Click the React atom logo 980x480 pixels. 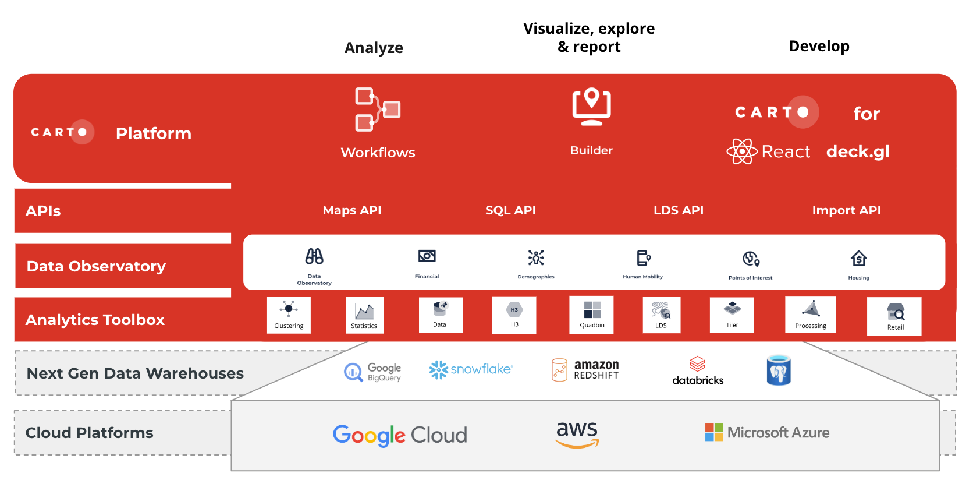tap(742, 151)
